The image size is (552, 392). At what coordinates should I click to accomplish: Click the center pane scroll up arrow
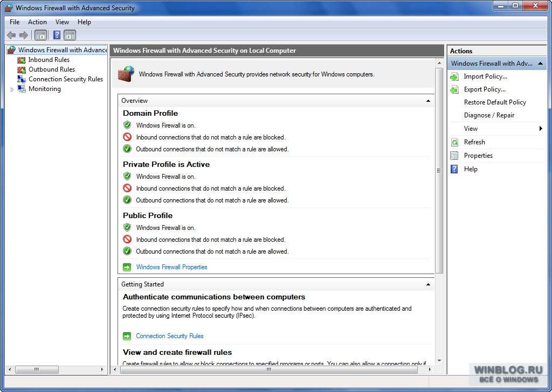(x=439, y=64)
